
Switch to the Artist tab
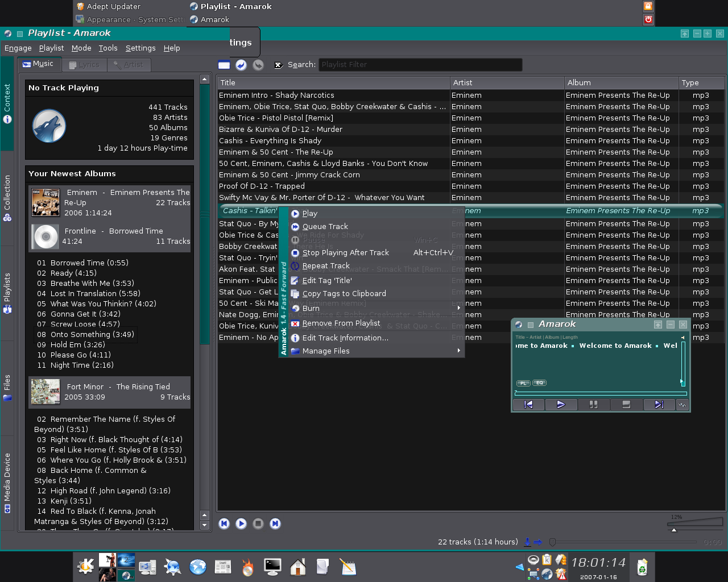129,65
